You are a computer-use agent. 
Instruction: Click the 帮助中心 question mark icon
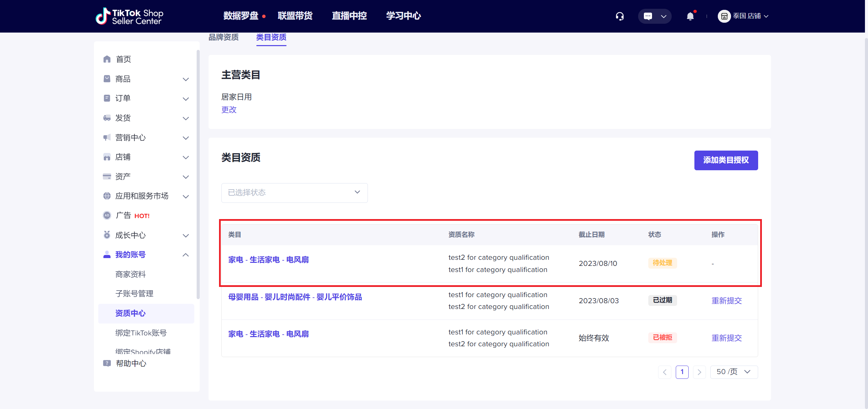pyautogui.click(x=107, y=363)
